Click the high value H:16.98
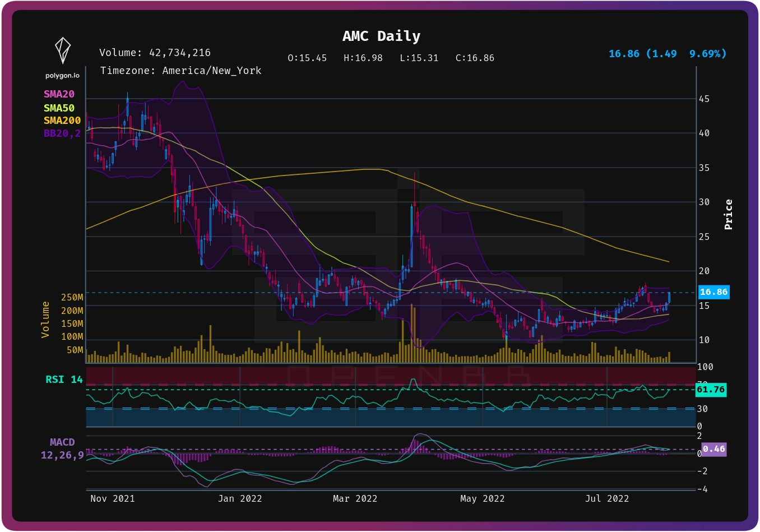This screenshot has height=532, width=760. (x=363, y=58)
